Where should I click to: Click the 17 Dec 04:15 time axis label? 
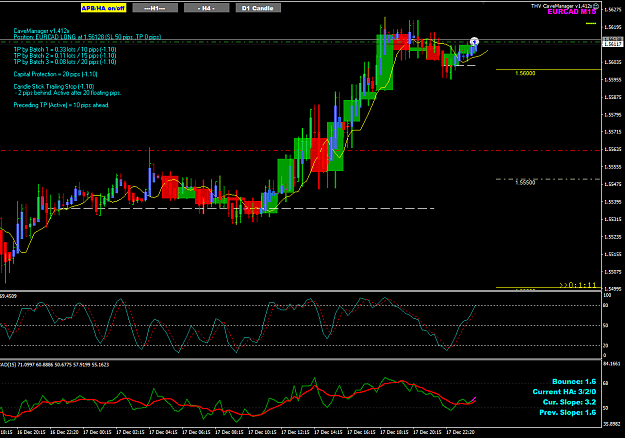[163, 432]
